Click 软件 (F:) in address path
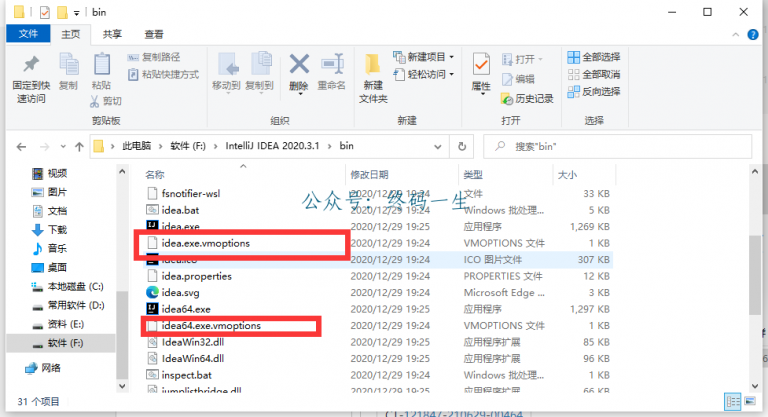Image resolution: width=768 pixels, height=417 pixels. (x=188, y=146)
